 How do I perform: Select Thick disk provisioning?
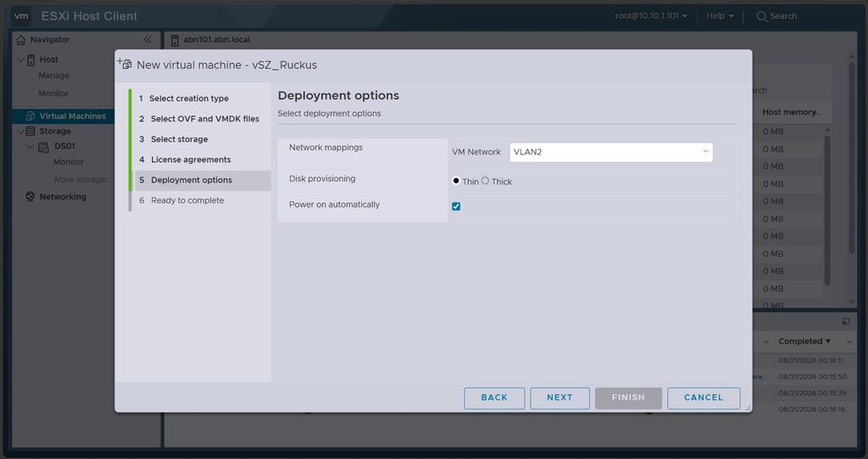pos(485,181)
